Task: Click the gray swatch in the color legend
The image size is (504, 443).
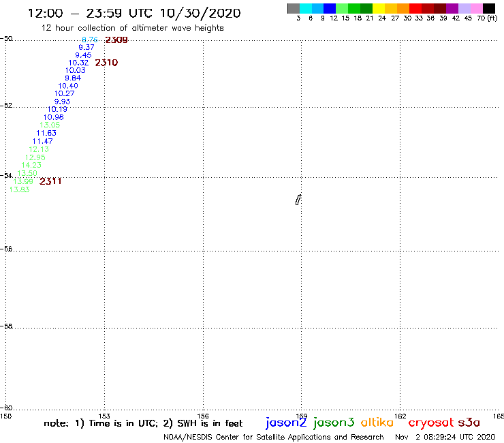Action: (x=294, y=8)
